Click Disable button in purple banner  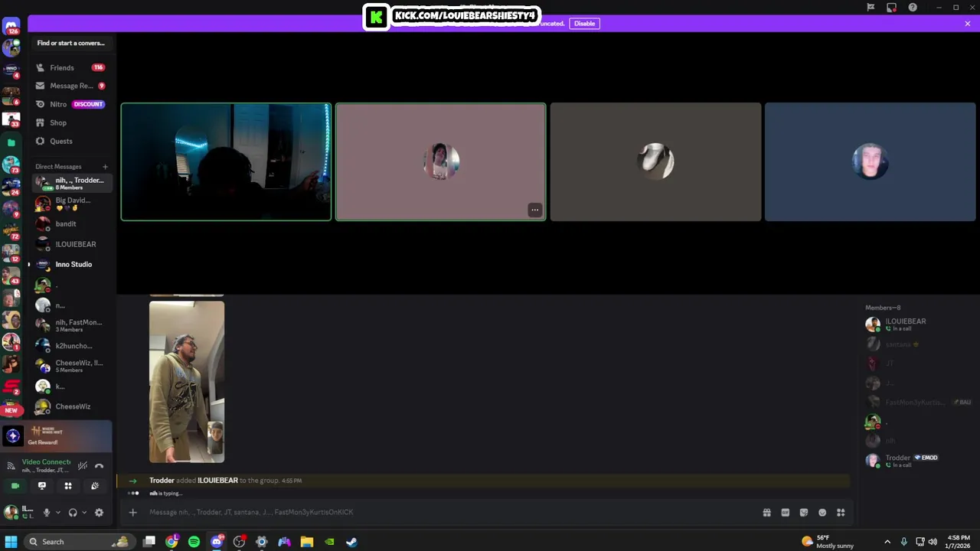point(584,24)
